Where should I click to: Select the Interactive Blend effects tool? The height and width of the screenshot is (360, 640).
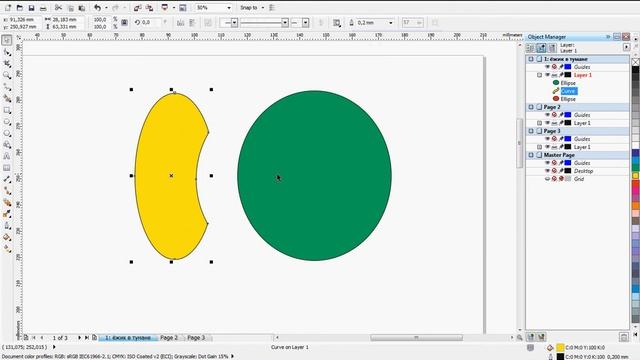click(7, 202)
